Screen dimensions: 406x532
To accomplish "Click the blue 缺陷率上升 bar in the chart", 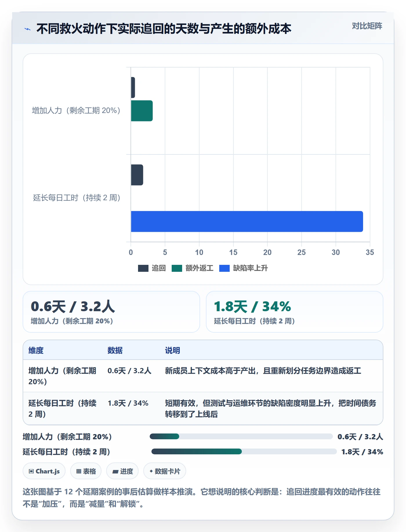I will [247, 221].
